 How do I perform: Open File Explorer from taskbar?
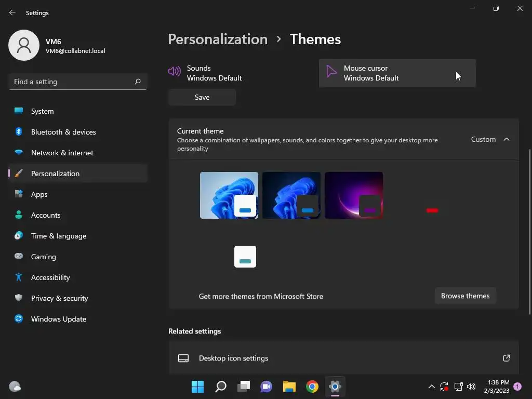289,387
